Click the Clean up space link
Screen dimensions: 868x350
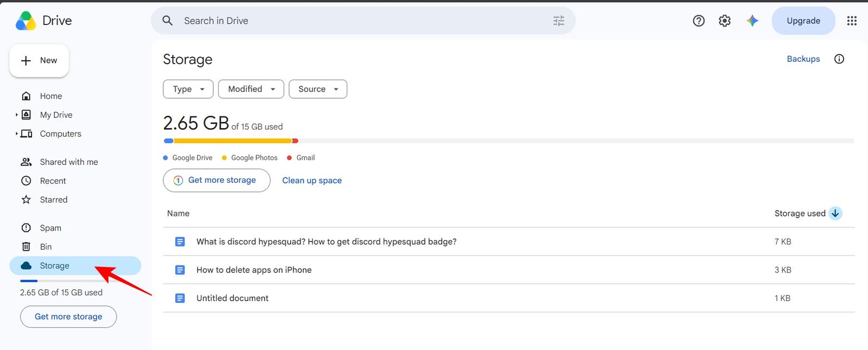point(312,181)
